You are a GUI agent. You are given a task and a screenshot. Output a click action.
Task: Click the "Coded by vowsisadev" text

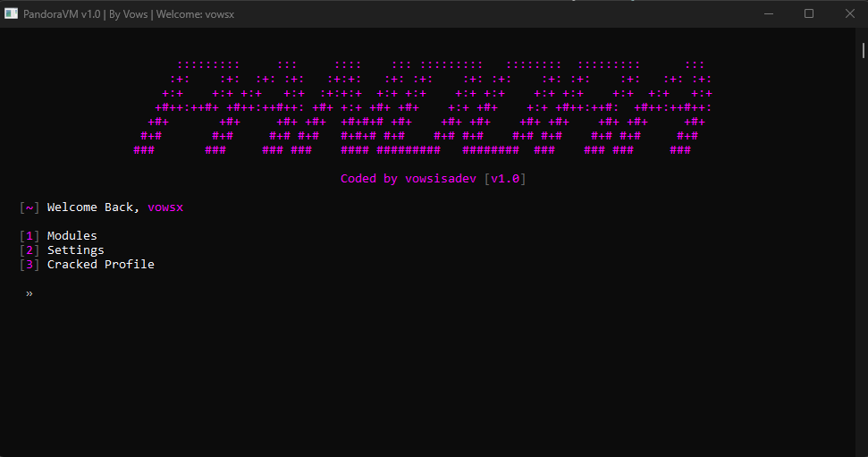click(x=408, y=179)
